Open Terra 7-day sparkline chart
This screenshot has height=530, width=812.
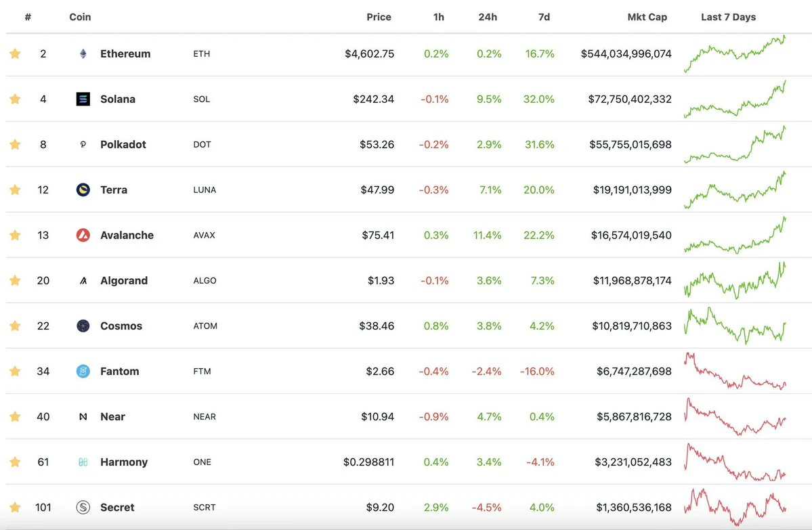point(735,190)
